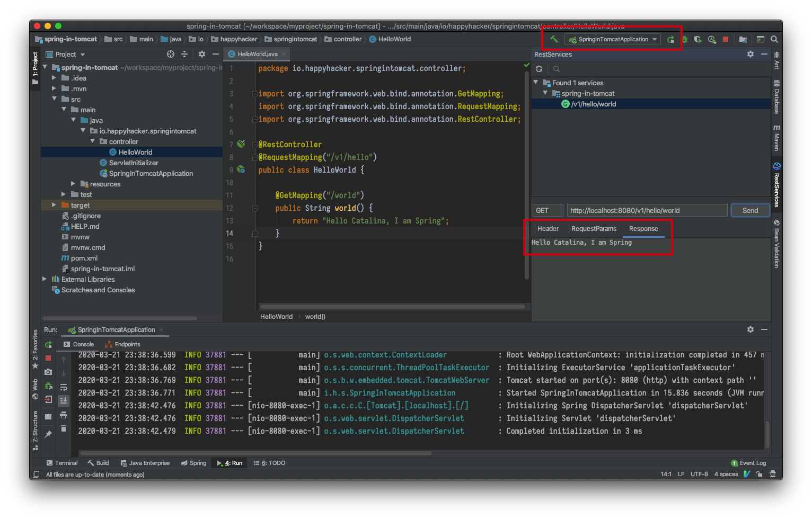
Task: Click the console Print icon
Action: pyautogui.click(x=64, y=415)
